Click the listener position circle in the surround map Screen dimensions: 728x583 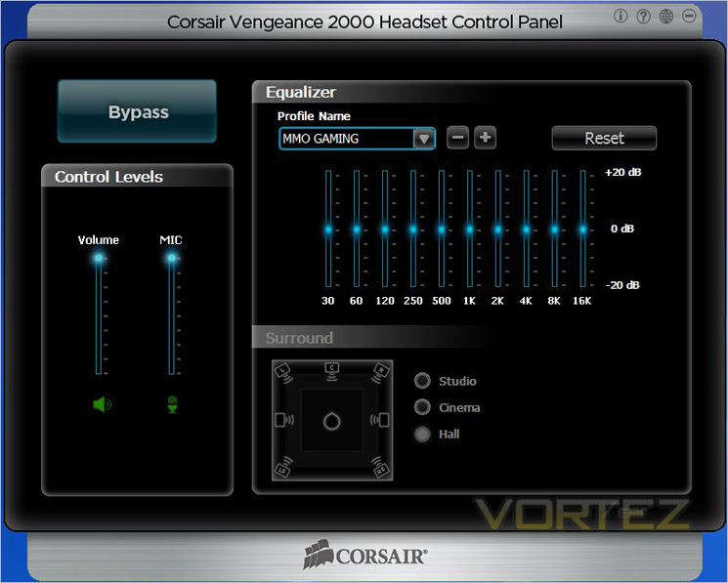click(331, 421)
